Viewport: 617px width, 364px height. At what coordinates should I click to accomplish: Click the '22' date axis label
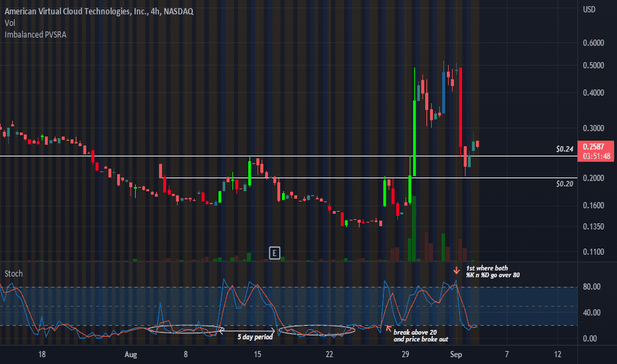329,354
